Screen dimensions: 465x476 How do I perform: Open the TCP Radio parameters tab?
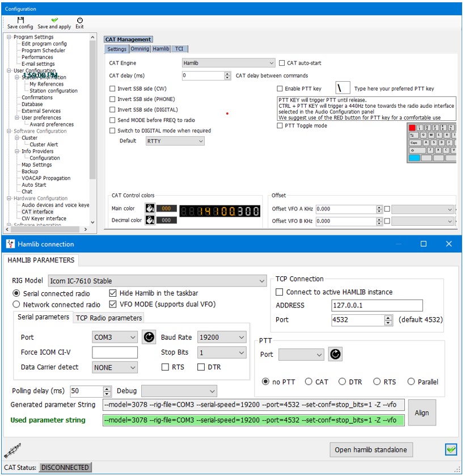[109, 318]
